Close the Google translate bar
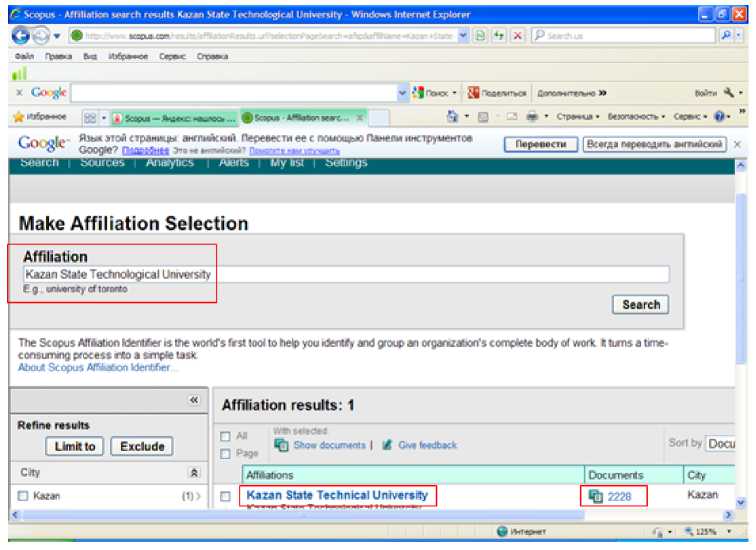 (737, 144)
